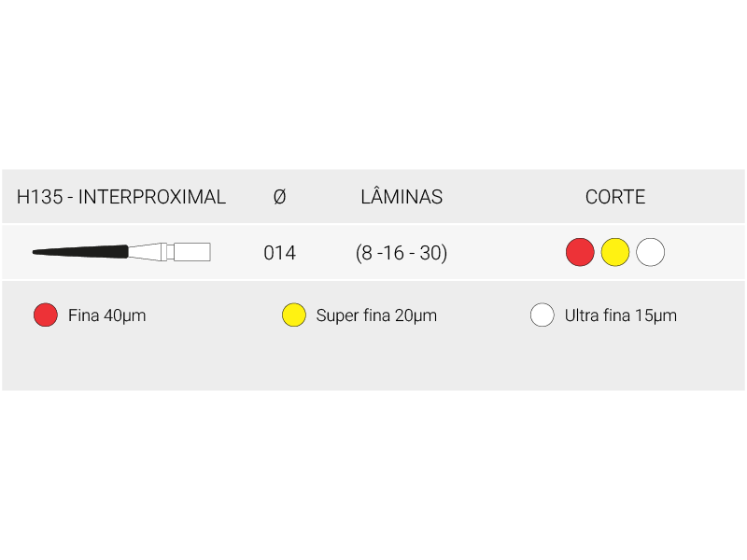Screen dimensions: 747x560
Task: Click the yellow dot beside Super fina 20µm
Action: click(294, 315)
